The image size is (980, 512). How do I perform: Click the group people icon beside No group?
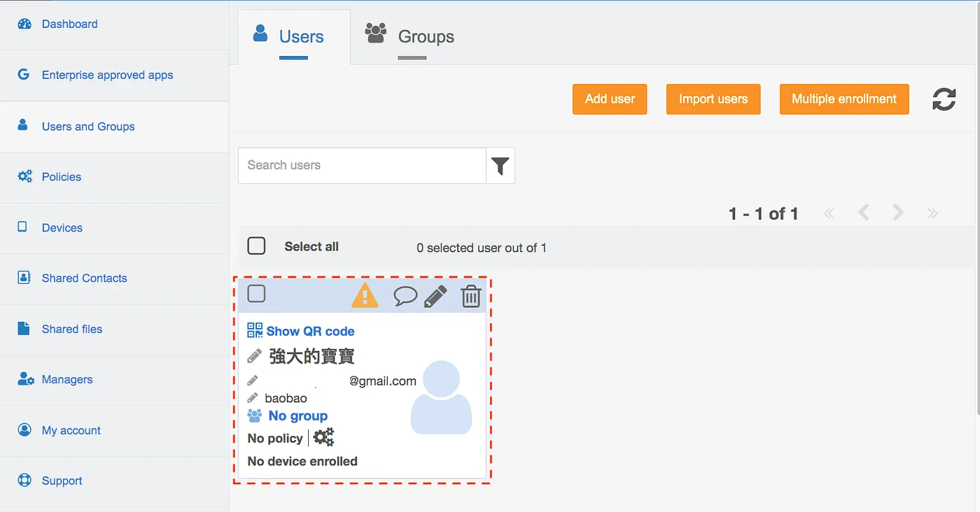click(x=255, y=415)
